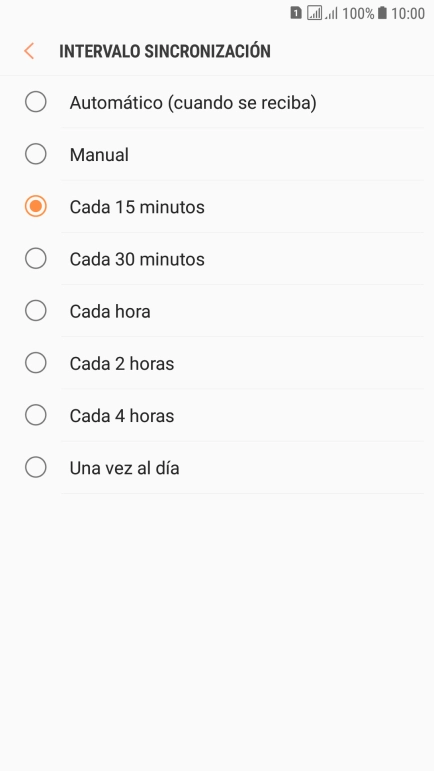Select the Manual radio button
The width and height of the screenshot is (434, 771).
coord(36,154)
